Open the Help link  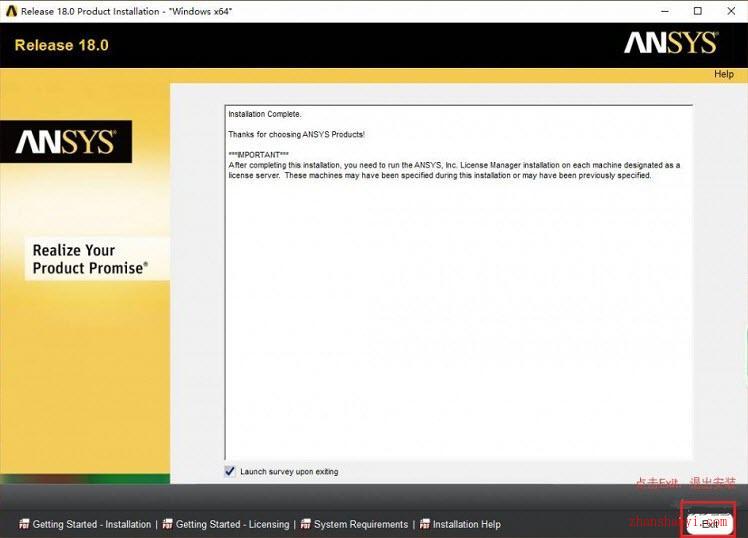(724, 74)
